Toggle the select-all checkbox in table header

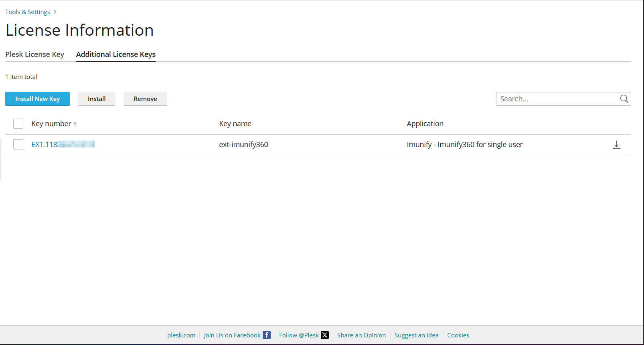pos(18,123)
